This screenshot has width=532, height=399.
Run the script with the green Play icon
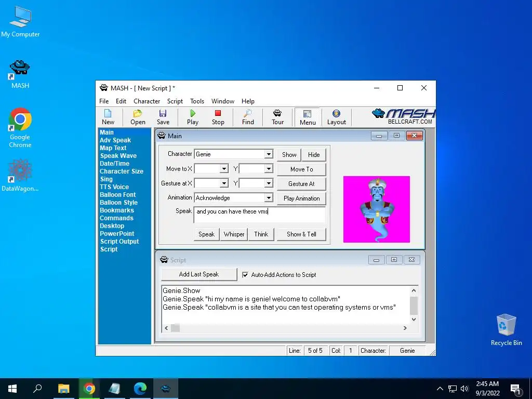coord(192,117)
